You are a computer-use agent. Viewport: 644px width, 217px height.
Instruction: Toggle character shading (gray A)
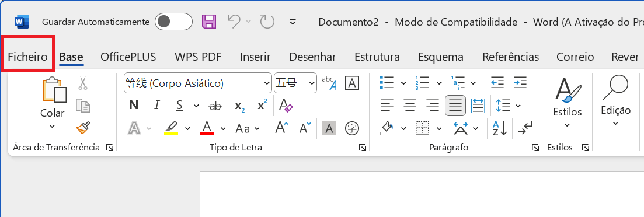point(329,128)
